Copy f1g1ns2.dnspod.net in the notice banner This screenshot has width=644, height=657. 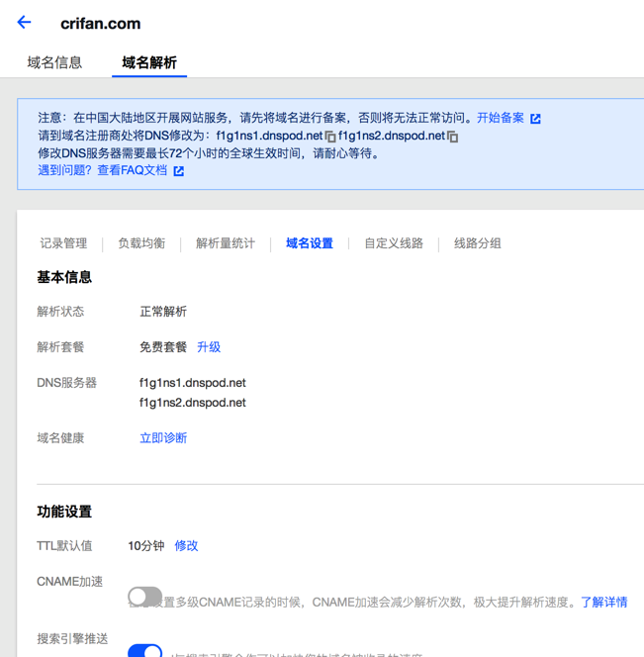point(452,137)
